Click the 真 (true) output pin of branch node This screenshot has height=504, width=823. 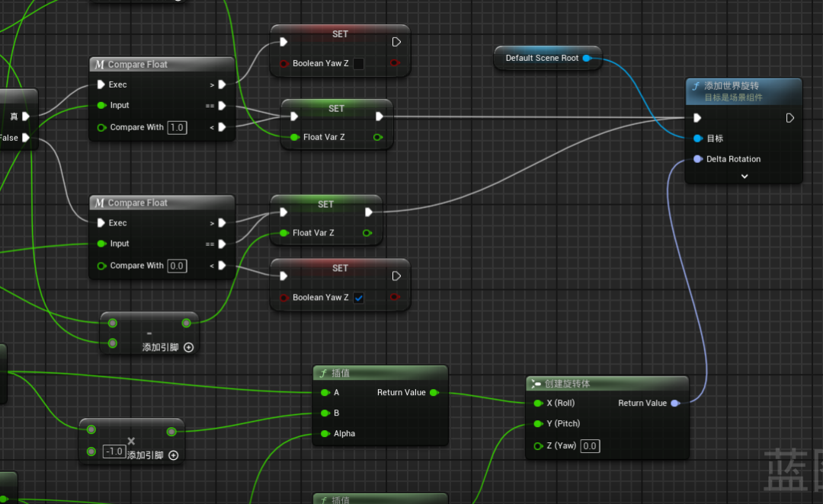click(x=25, y=116)
